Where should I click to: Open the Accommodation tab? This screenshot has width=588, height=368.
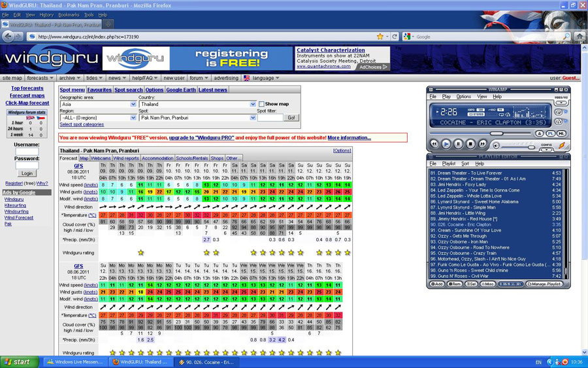point(157,158)
